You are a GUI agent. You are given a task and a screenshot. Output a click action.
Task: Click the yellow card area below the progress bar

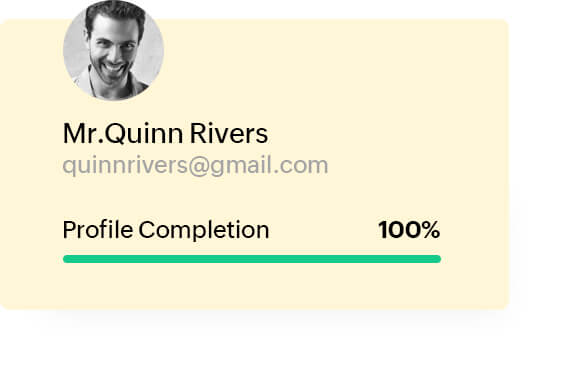pos(254,286)
